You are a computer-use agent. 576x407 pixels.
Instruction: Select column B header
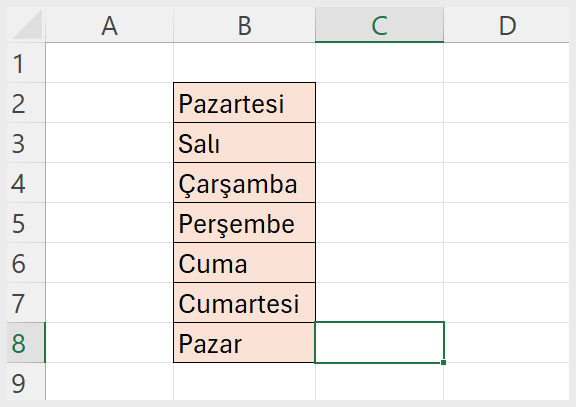pos(244,25)
